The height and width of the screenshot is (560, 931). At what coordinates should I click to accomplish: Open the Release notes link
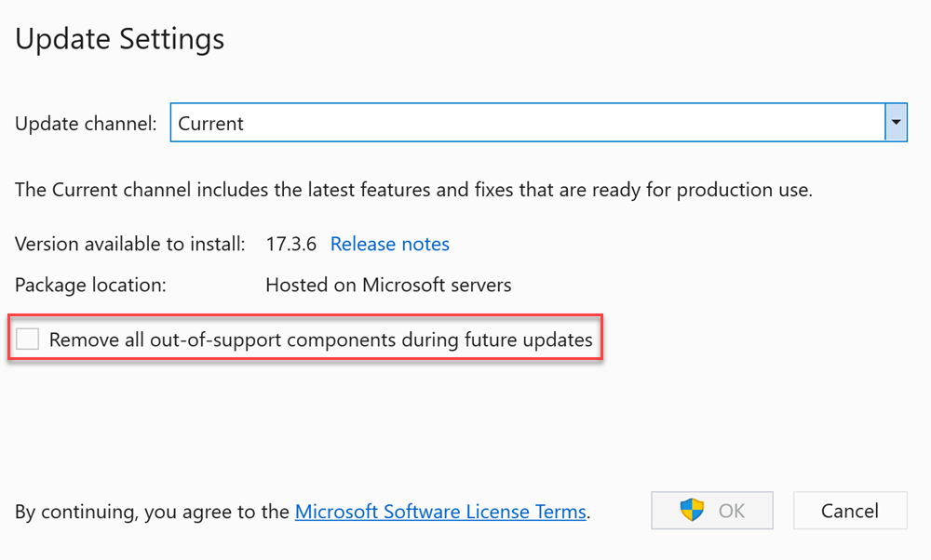(389, 244)
